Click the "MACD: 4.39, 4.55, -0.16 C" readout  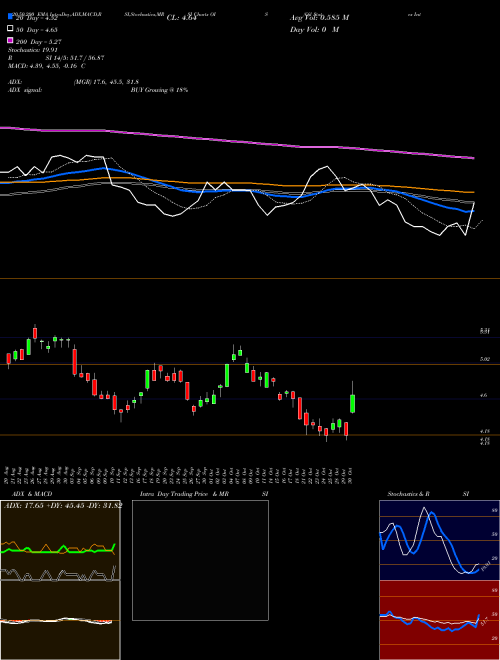(47, 66)
